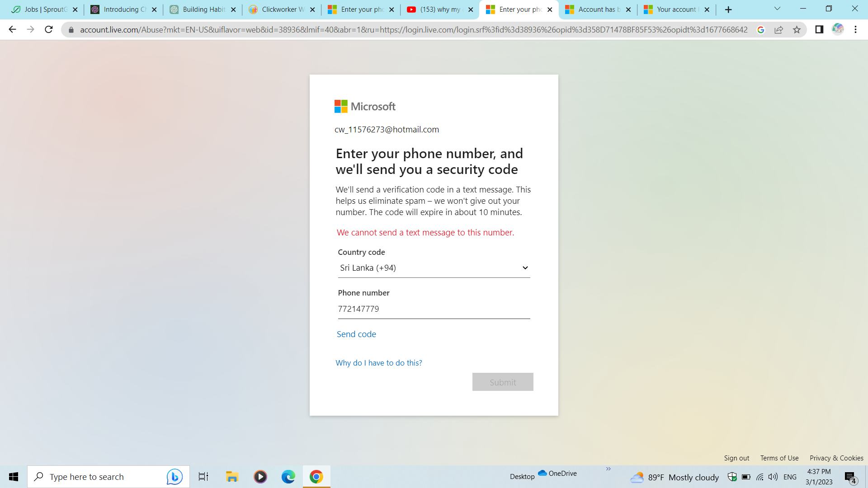Open the clock showing 4:37 PM
This screenshot has height=488, width=868.
(819, 477)
